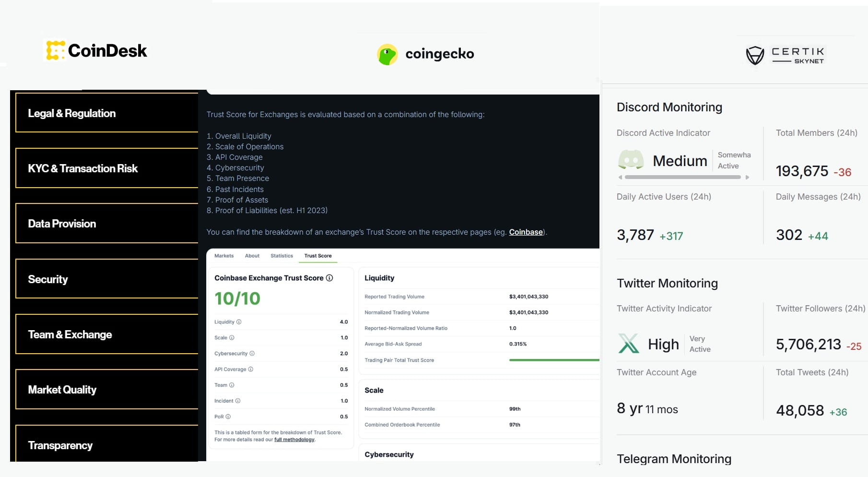
Task: Click right arrow of Discord indicator scrollbar
Action: click(x=747, y=178)
